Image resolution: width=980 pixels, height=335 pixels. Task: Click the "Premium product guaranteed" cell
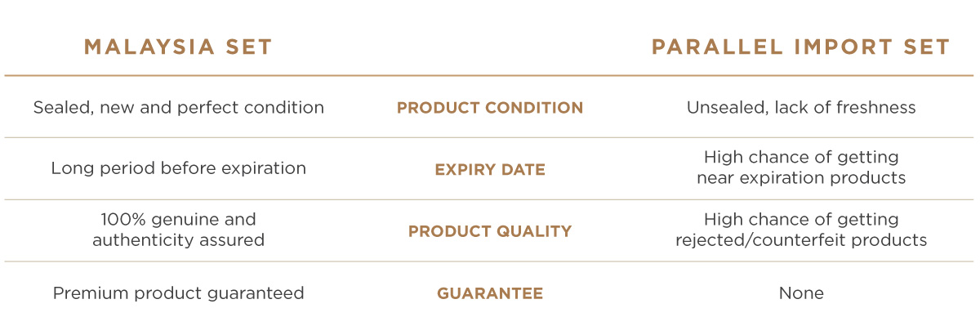(x=178, y=293)
